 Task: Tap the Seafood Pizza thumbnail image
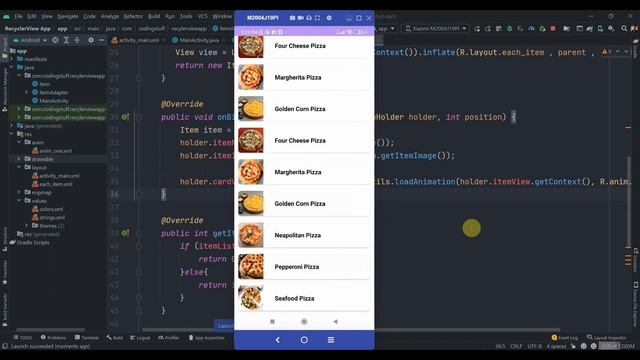pos(251,298)
